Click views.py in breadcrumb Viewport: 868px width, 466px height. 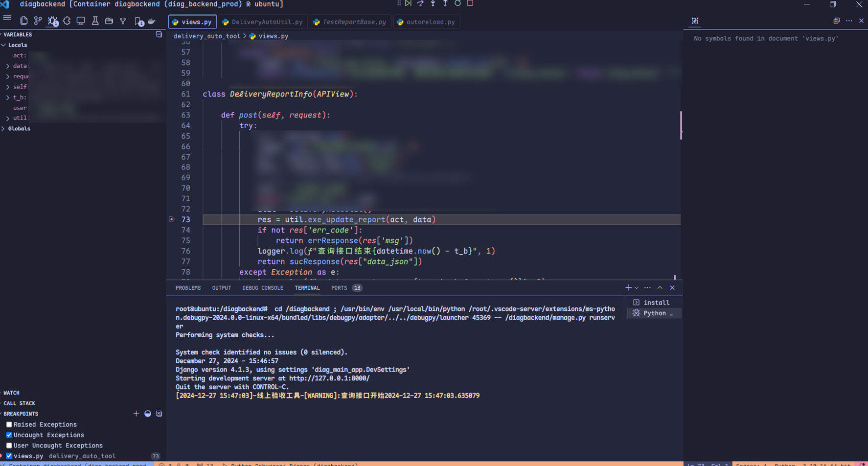click(273, 36)
